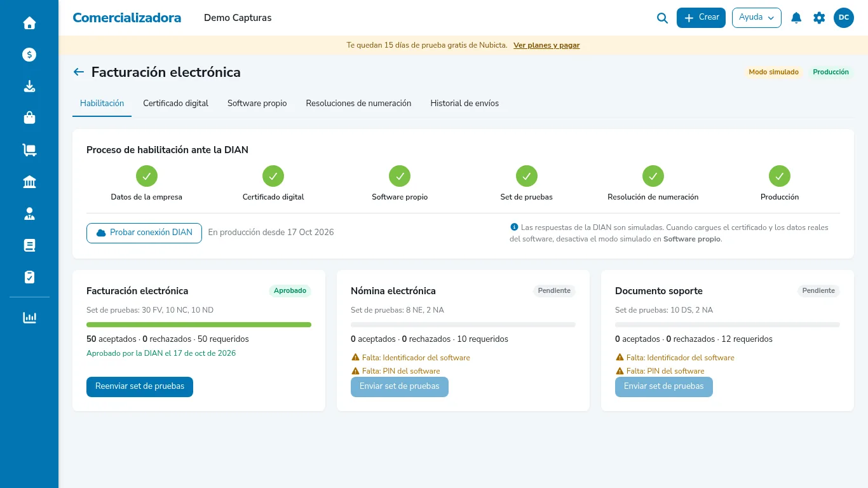868x488 pixels.
Task: Go back using the arrow beside Facturación electrónica
Action: click(x=79, y=72)
